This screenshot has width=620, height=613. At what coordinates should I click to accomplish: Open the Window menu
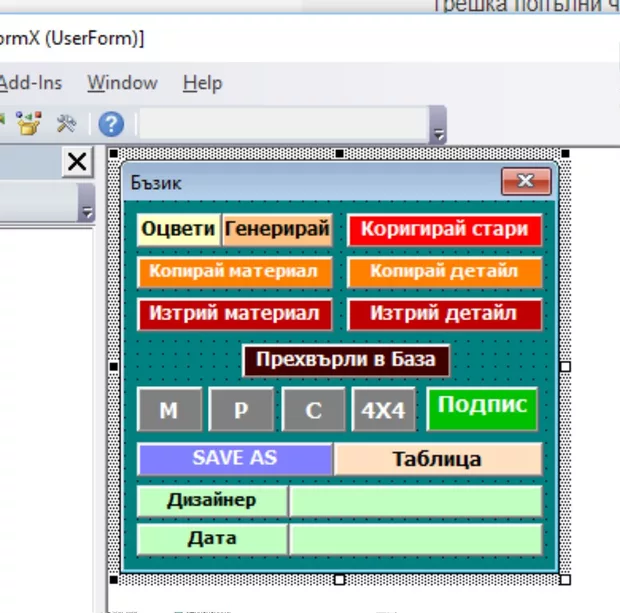pyautogui.click(x=123, y=83)
